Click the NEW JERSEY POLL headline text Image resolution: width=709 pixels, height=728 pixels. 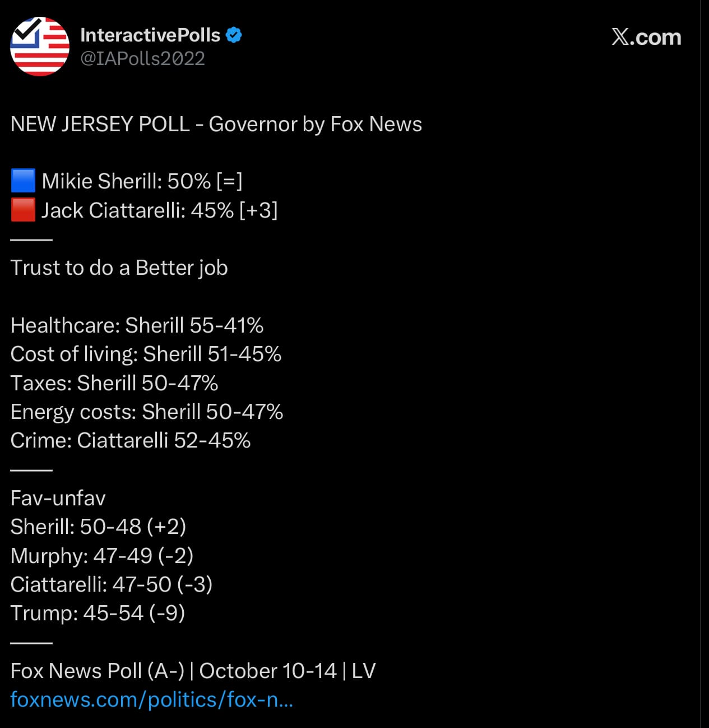(x=216, y=124)
